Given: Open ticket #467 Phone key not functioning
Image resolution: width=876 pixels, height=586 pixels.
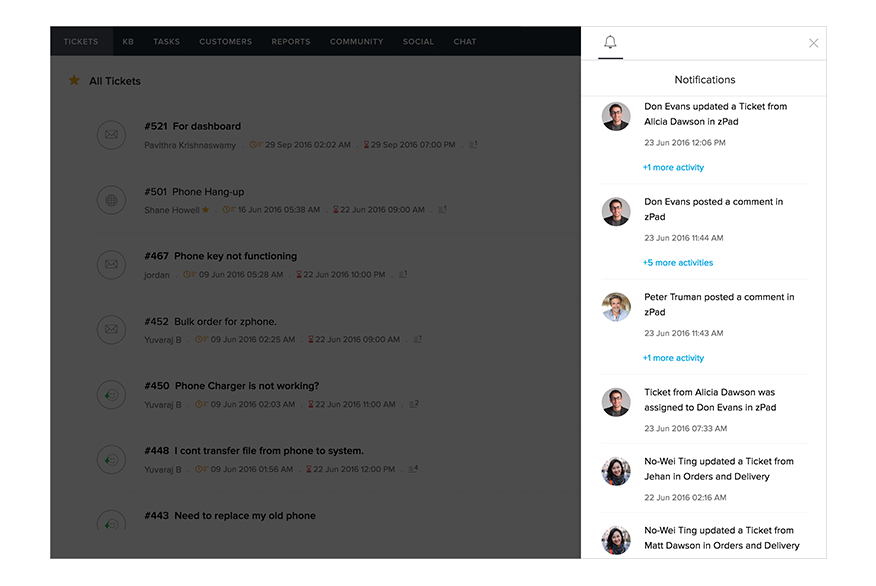Looking at the screenshot, I should click(x=221, y=256).
